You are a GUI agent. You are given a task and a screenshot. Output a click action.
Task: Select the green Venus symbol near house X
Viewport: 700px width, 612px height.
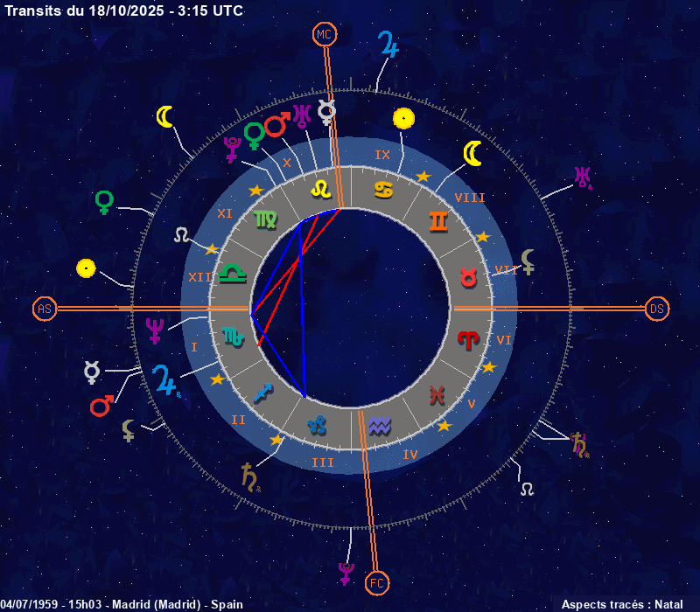(255, 136)
